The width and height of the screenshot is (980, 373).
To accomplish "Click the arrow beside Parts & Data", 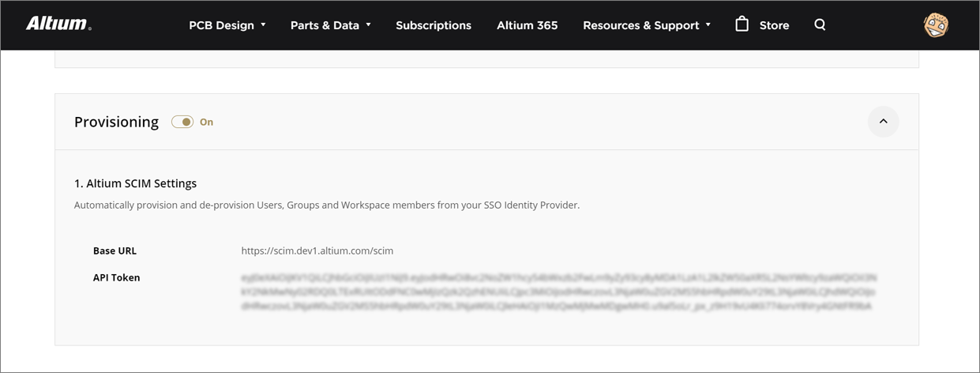I will click(368, 24).
